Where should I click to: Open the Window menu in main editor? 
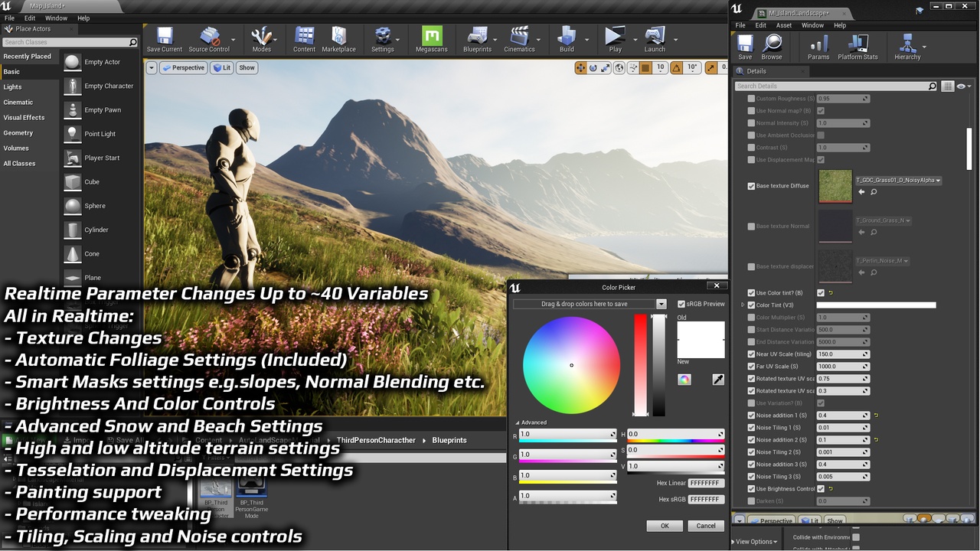tap(56, 18)
